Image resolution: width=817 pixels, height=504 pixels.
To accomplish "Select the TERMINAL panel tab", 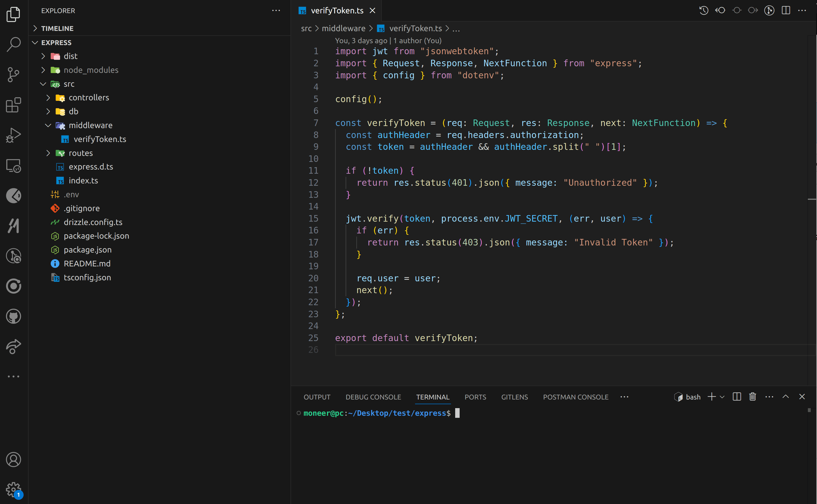I will point(433,397).
